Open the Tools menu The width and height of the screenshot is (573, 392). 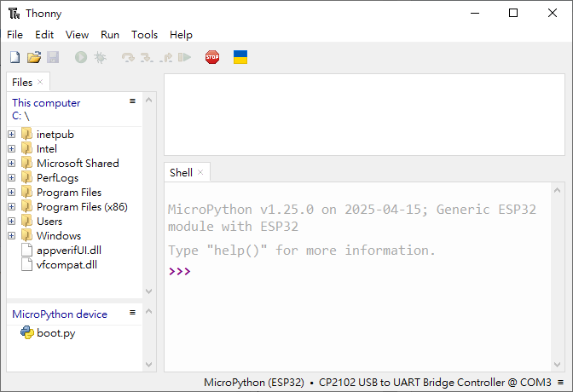click(x=144, y=35)
